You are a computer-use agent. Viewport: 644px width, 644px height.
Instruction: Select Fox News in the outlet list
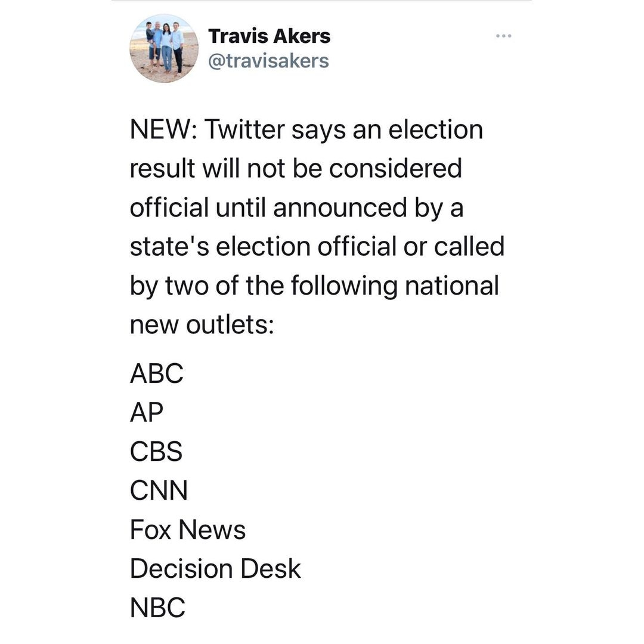(188, 530)
